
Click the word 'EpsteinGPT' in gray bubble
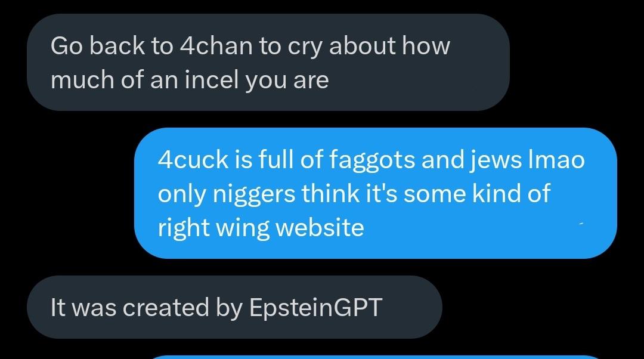315,307
